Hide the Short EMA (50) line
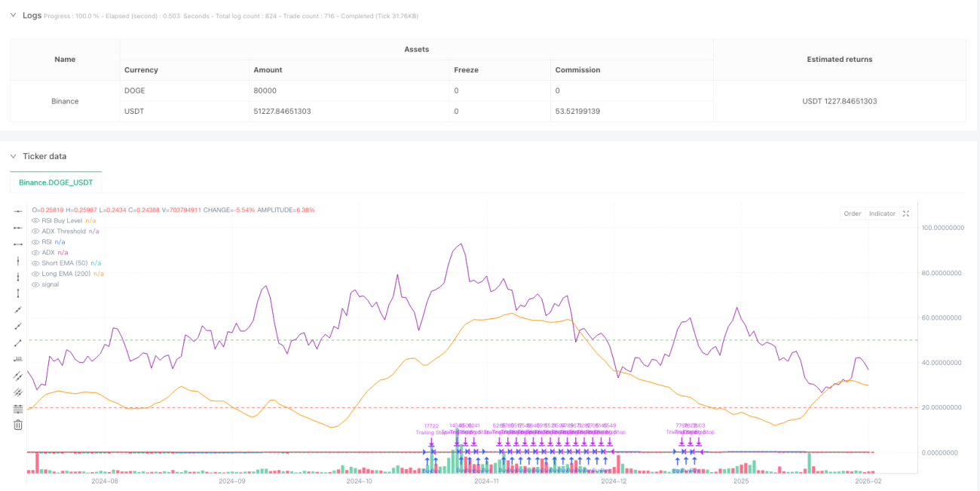Image resolution: width=980 pixels, height=491 pixels. 35,262
